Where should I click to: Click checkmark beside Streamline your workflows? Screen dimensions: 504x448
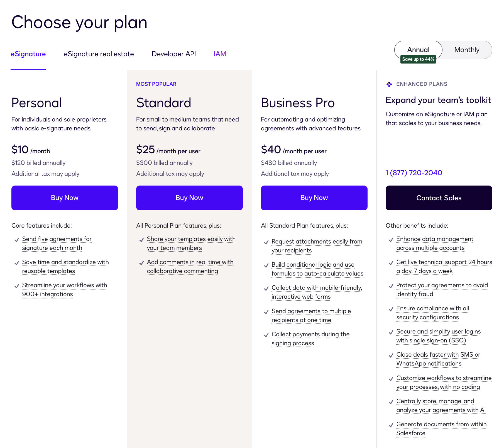tap(17, 286)
